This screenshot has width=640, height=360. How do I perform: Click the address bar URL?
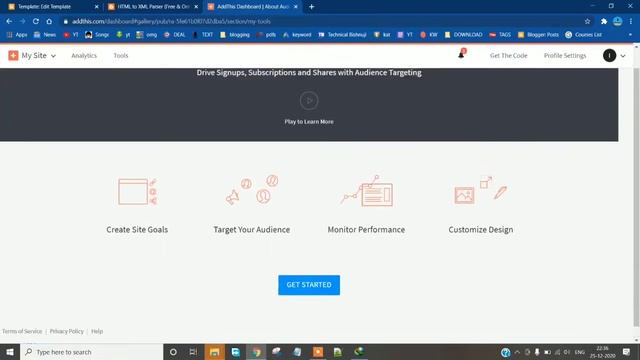tap(171, 21)
